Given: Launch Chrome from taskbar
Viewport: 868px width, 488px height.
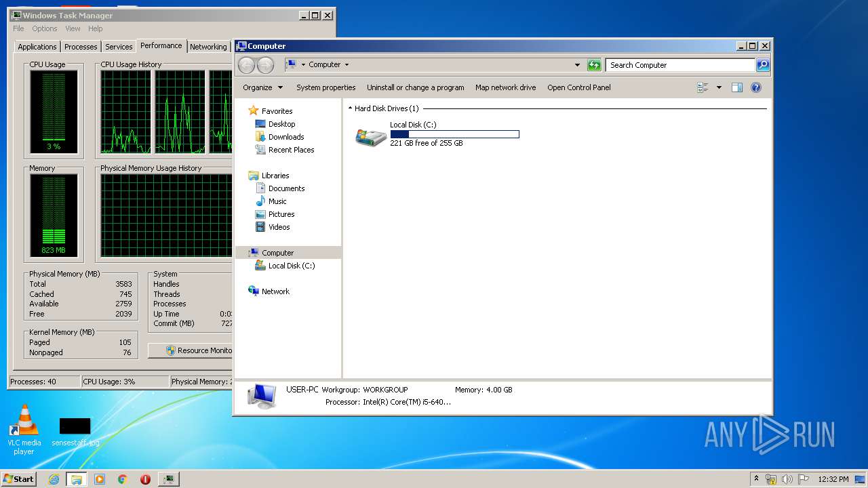Looking at the screenshot, I should (x=122, y=479).
